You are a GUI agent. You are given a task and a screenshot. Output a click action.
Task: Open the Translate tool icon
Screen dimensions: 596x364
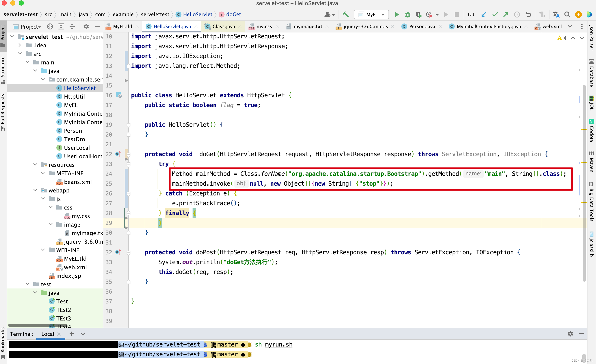[x=556, y=15]
